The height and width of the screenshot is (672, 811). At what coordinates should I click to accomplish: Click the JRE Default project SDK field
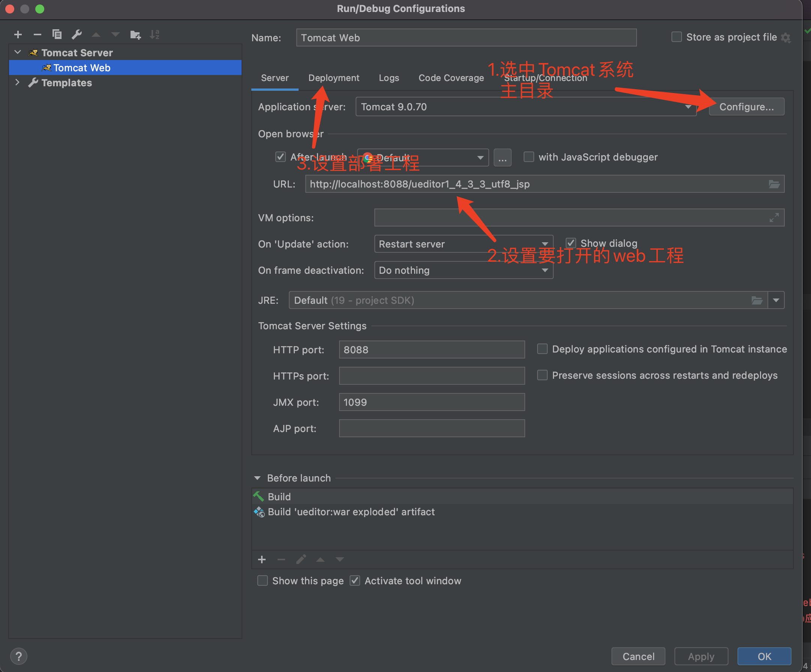click(527, 300)
